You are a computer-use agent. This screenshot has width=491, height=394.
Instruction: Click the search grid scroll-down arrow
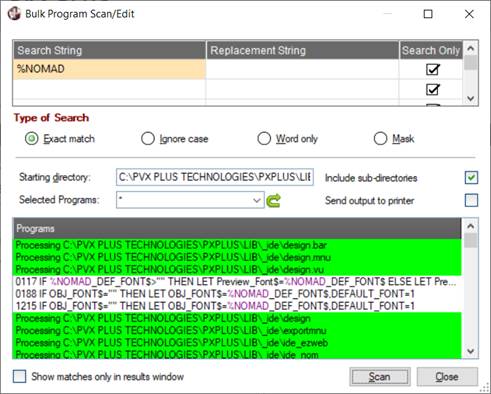pyautogui.click(x=470, y=98)
